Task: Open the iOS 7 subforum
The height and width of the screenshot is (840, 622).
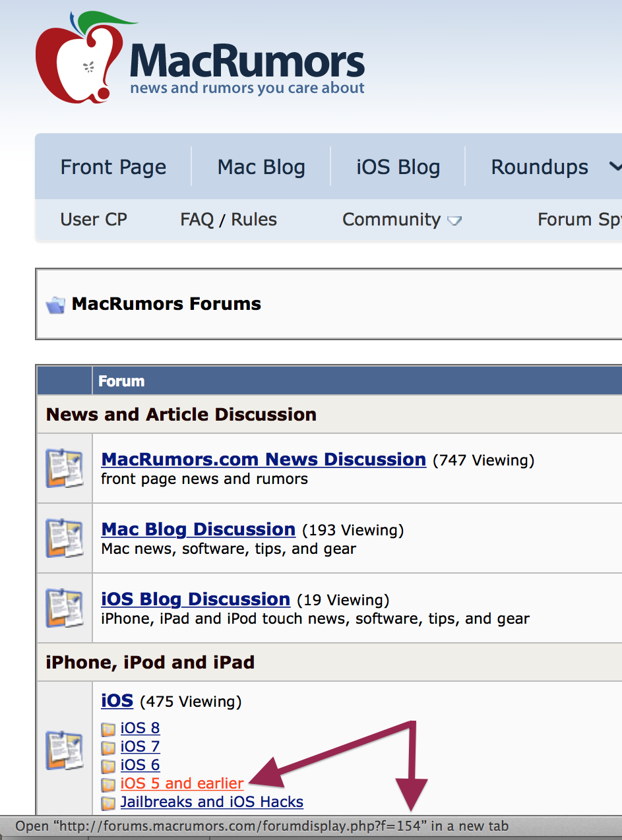Action: 140,746
